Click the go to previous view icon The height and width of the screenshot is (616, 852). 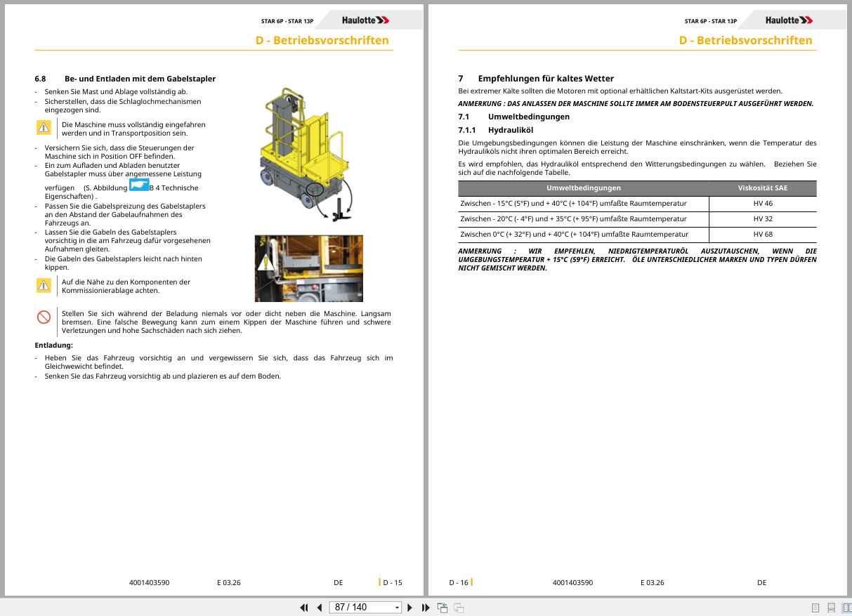pyautogui.click(x=443, y=608)
